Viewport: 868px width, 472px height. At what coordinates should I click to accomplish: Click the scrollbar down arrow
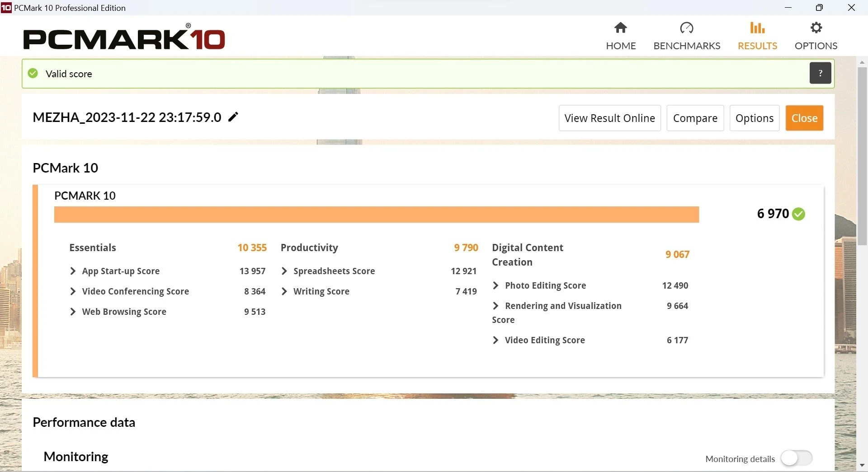pos(862,465)
